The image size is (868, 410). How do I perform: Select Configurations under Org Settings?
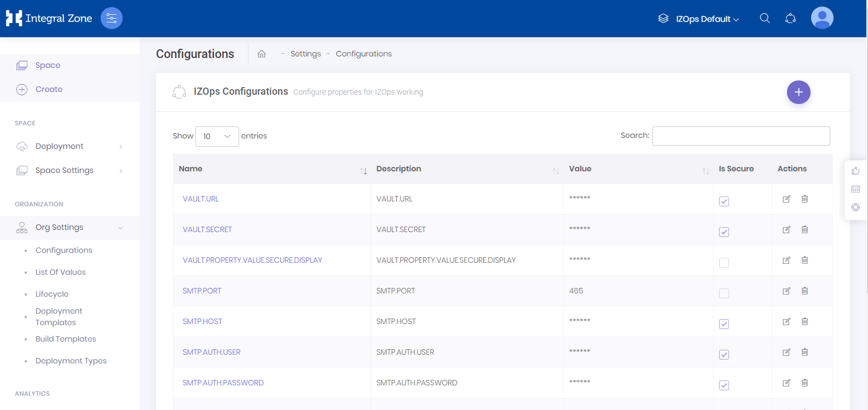point(64,250)
